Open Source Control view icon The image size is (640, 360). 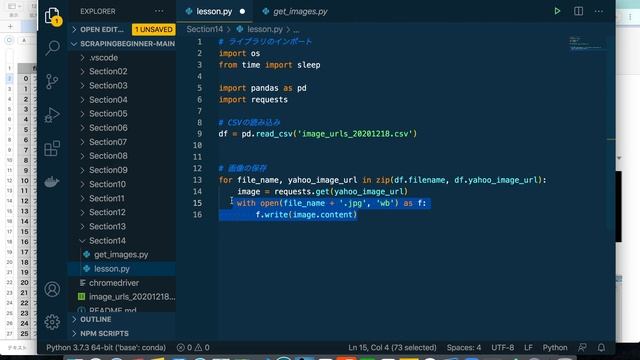pos(52,81)
